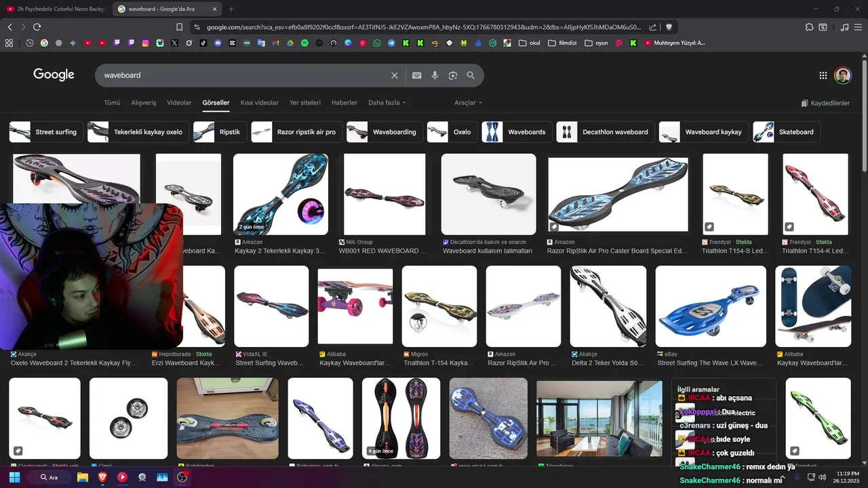868x488 pixels.
Task: Click the Street surfing suggestion chip
Action: point(46,132)
